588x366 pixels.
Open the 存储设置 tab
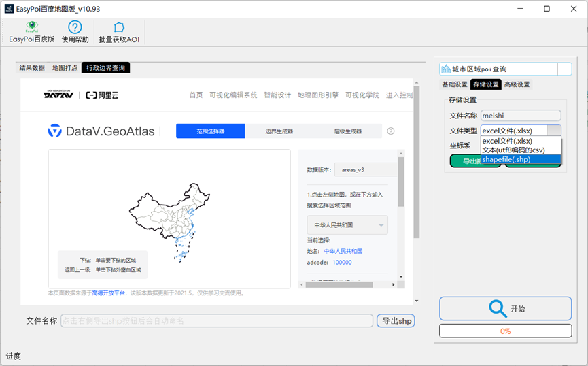pos(486,84)
